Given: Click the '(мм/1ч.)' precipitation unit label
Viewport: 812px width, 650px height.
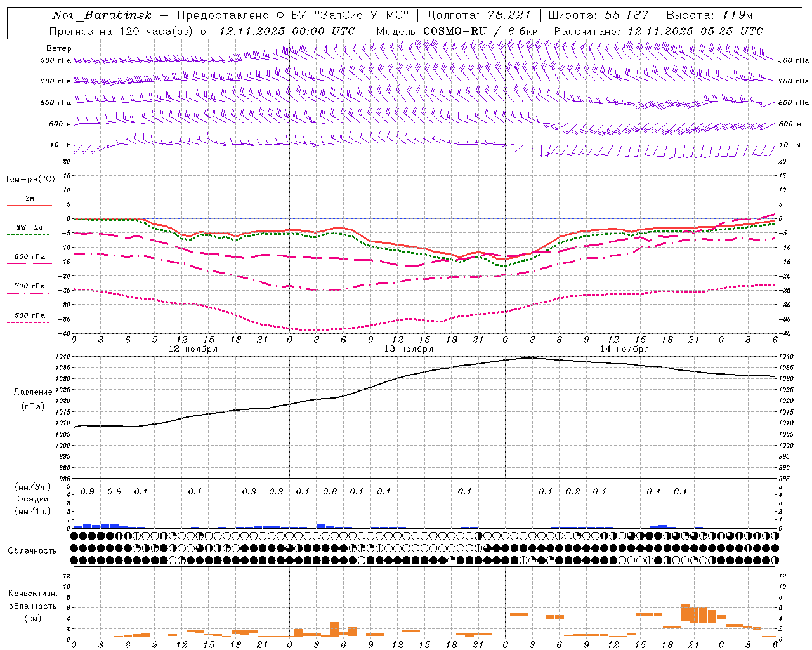Looking at the screenshot, I should (x=33, y=511).
